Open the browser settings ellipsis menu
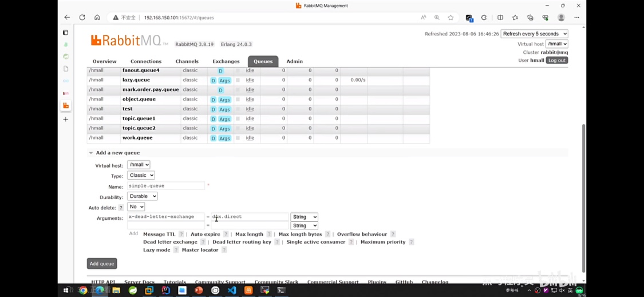 tap(576, 18)
